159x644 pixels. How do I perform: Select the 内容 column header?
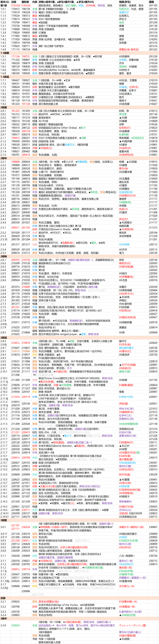[35, 2]
